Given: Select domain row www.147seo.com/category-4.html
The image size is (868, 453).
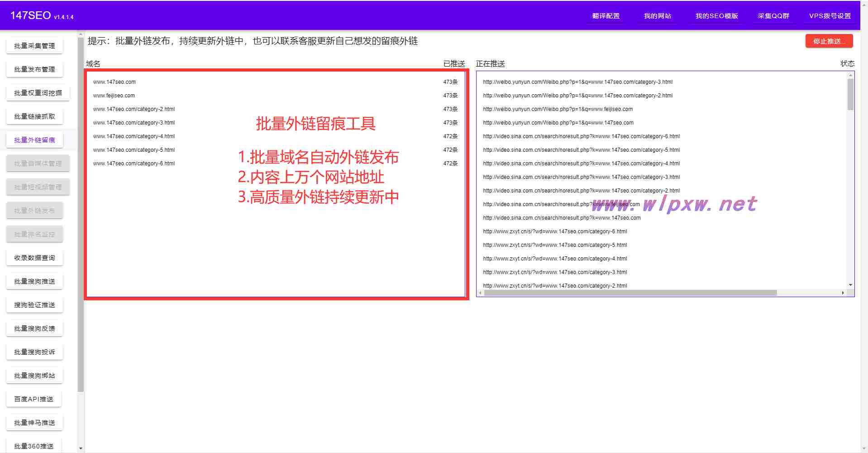Looking at the screenshot, I should 275,136.
